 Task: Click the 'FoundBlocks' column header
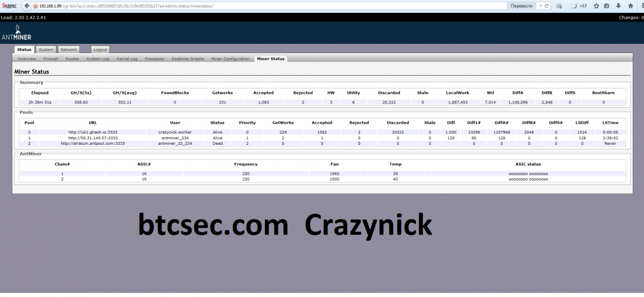174,93
